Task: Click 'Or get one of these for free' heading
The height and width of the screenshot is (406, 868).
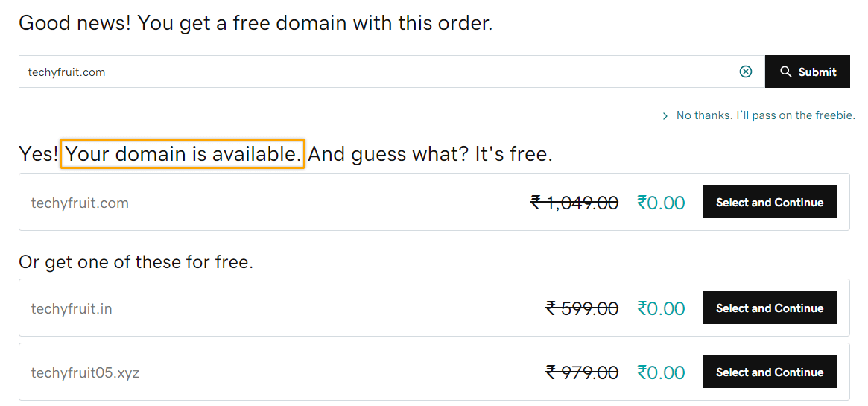Action: pyautogui.click(x=136, y=261)
